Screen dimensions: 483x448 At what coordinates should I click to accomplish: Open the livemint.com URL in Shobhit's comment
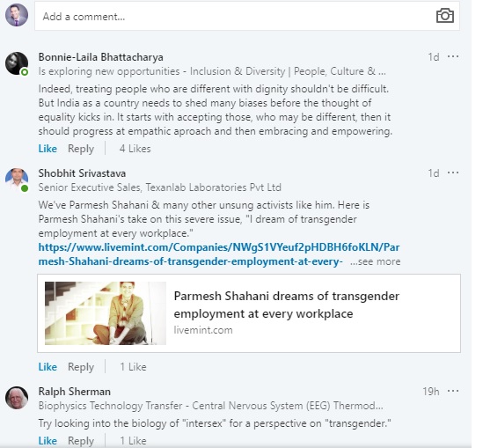tap(219, 254)
